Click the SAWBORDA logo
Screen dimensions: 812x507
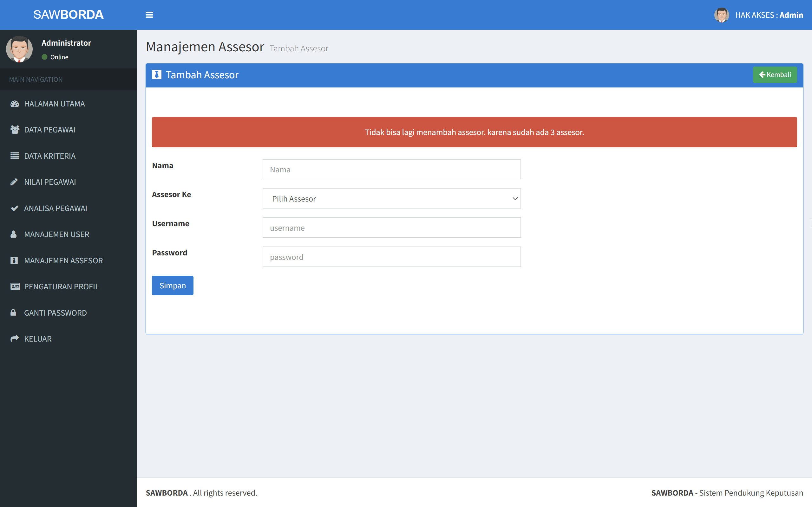point(68,15)
